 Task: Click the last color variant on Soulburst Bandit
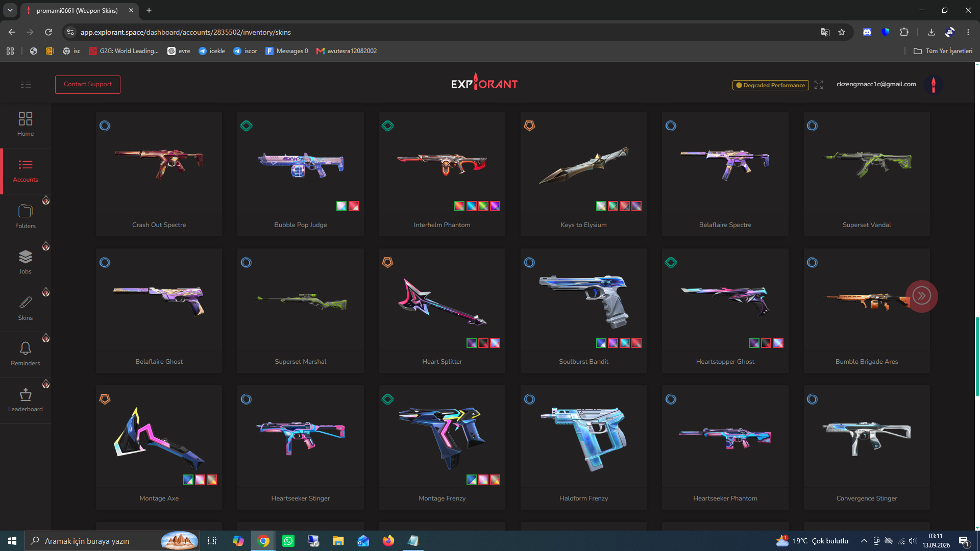(x=636, y=343)
